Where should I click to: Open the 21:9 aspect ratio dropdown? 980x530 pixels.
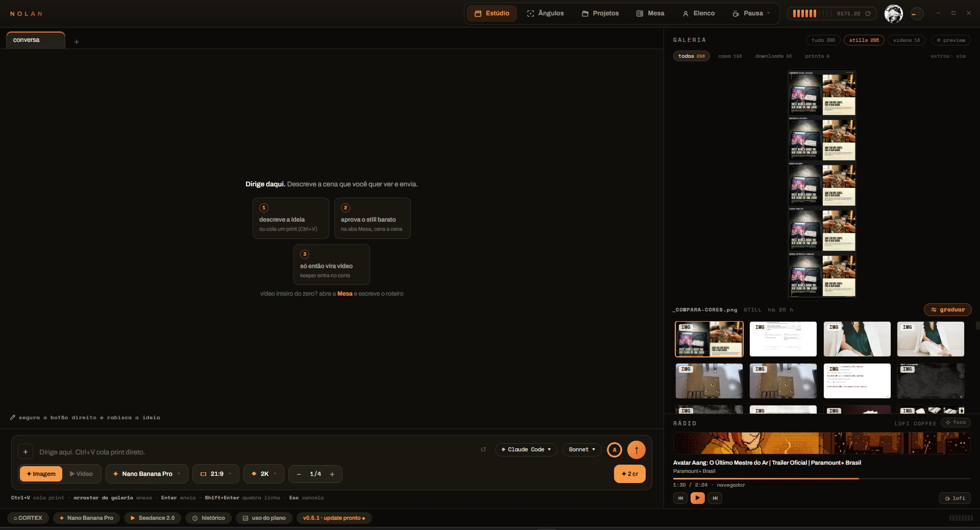coord(216,474)
